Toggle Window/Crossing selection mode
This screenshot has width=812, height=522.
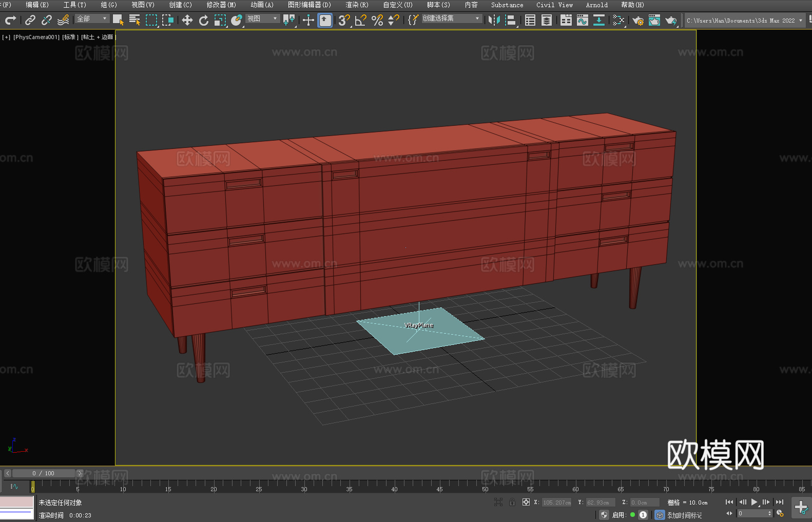click(x=168, y=20)
